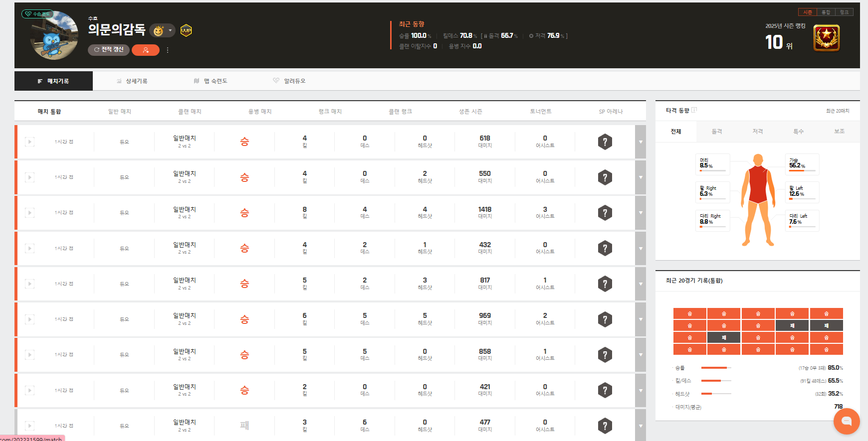Click the info icon beside 타격 동향
Image resolution: width=868 pixels, height=441 pixels.
[x=694, y=110]
